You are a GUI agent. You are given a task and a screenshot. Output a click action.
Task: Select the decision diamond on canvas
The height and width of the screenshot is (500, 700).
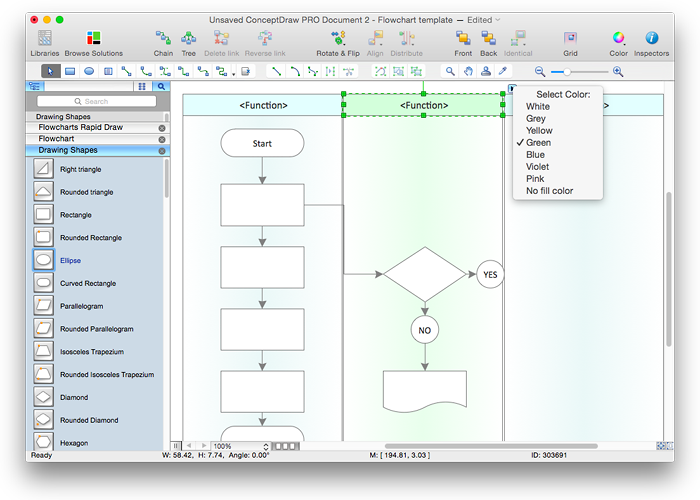click(x=425, y=274)
